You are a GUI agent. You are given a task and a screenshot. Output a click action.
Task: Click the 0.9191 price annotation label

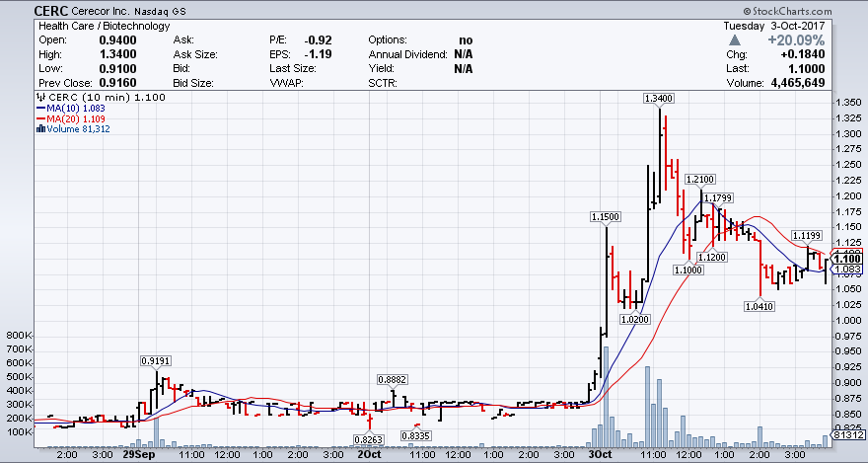coord(155,361)
